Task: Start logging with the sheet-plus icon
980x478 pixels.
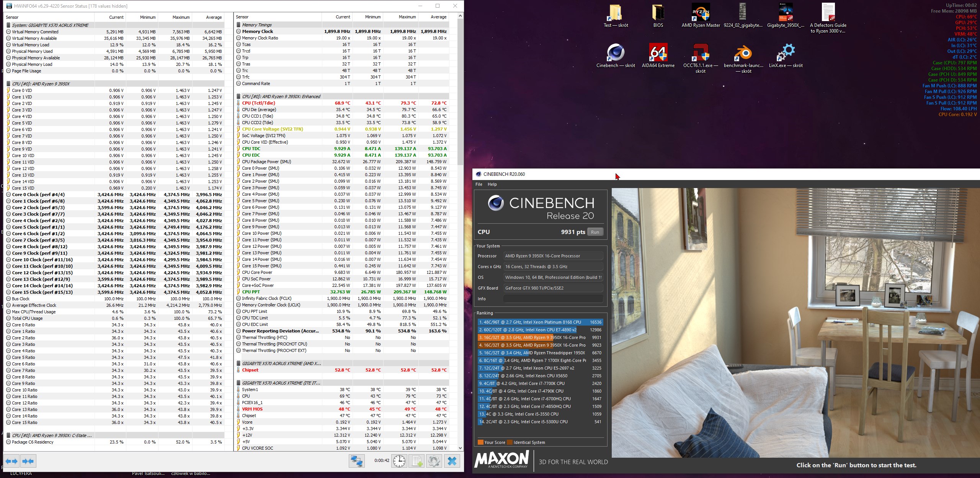Action: coord(417,461)
